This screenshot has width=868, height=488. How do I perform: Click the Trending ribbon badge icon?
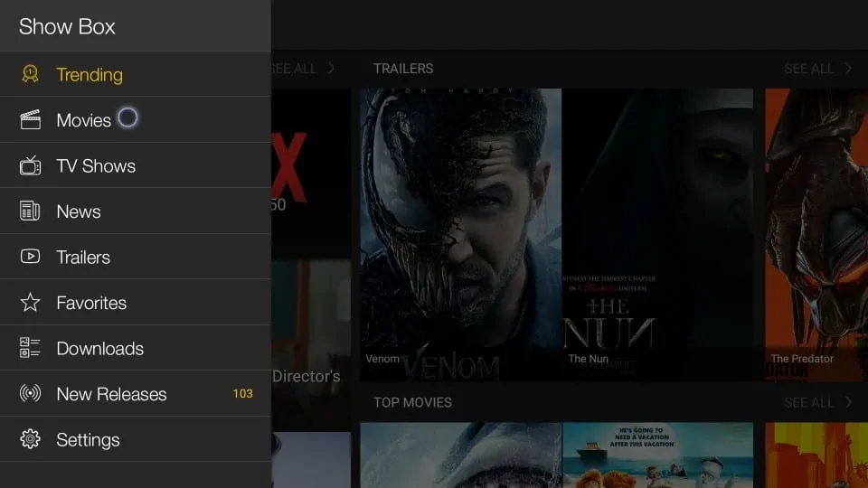coord(30,74)
